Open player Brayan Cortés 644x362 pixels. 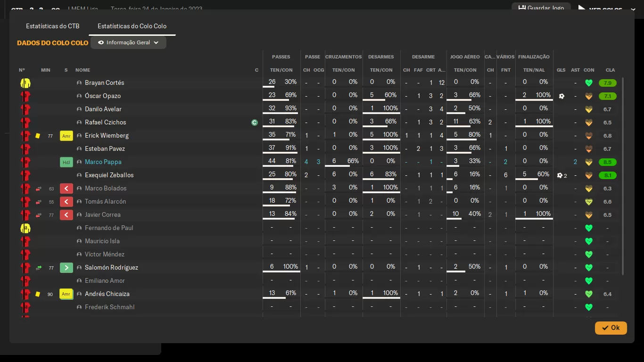click(x=105, y=82)
